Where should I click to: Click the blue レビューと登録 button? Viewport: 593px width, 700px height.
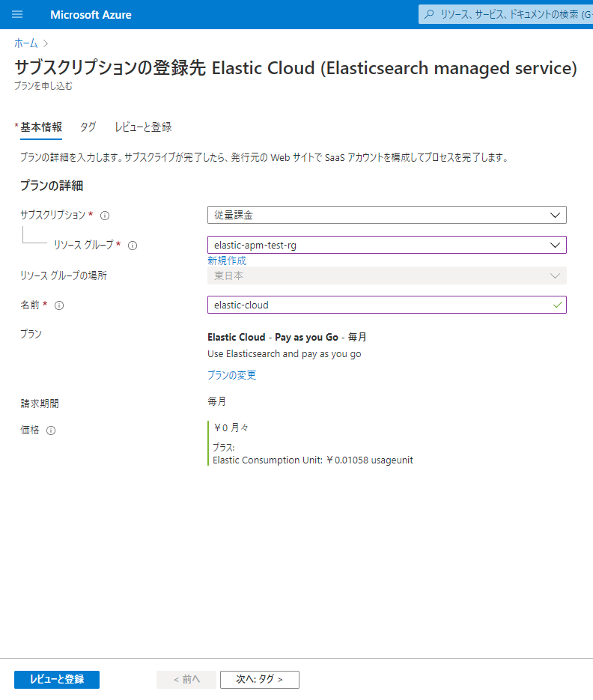(57, 680)
